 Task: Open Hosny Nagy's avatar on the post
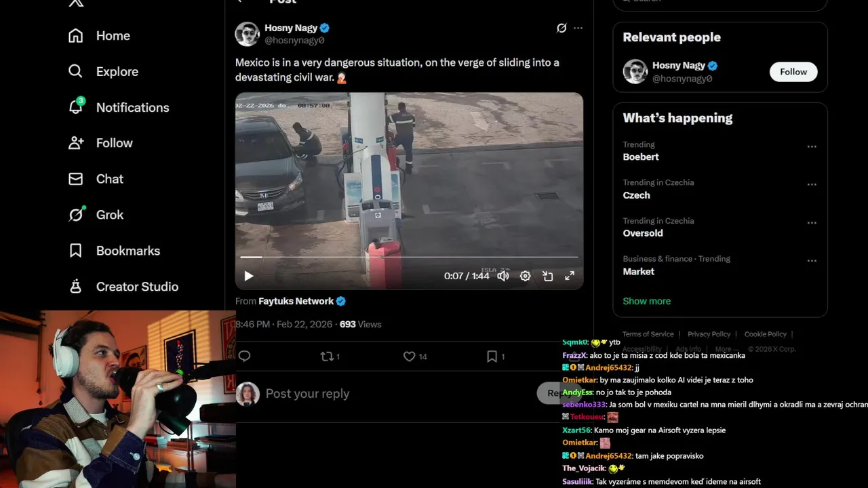pos(248,34)
